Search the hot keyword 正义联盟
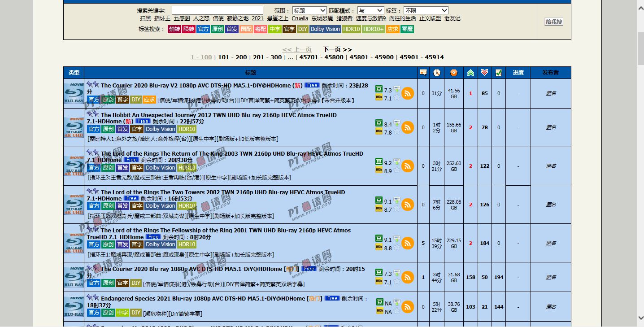The width and height of the screenshot is (644, 327). pyautogui.click(x=430, y=18)
